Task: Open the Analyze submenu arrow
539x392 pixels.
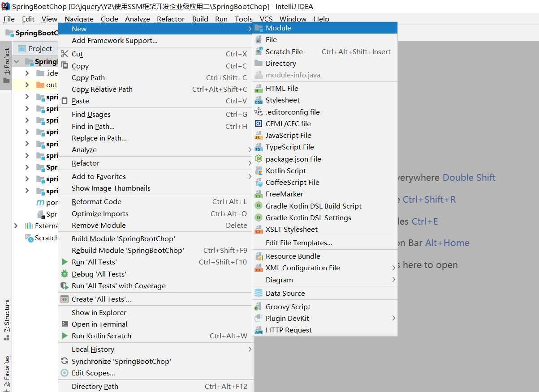Action: (250, 150)
